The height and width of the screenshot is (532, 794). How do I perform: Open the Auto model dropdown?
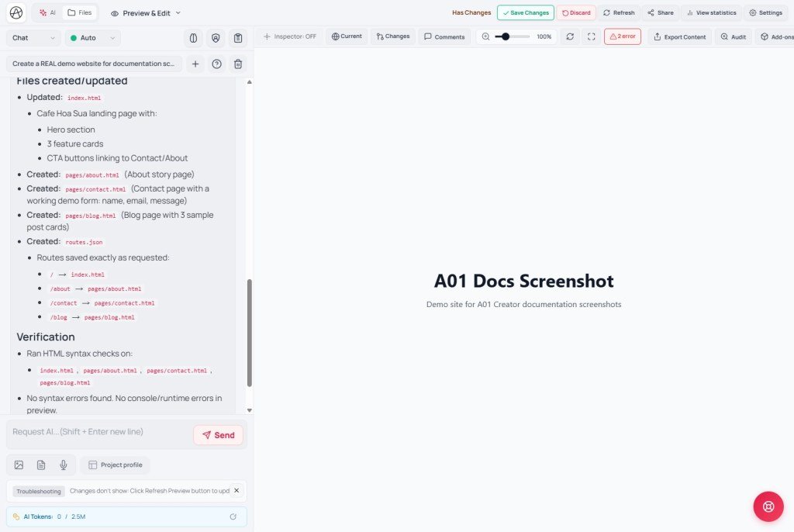click(x=93, y=38)
